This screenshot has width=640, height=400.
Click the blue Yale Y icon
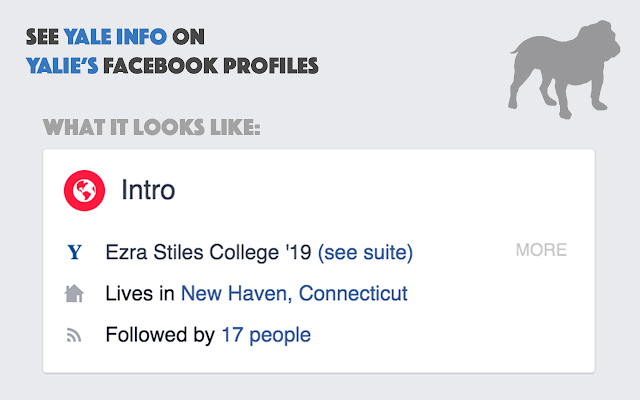(x=73, y=253)
